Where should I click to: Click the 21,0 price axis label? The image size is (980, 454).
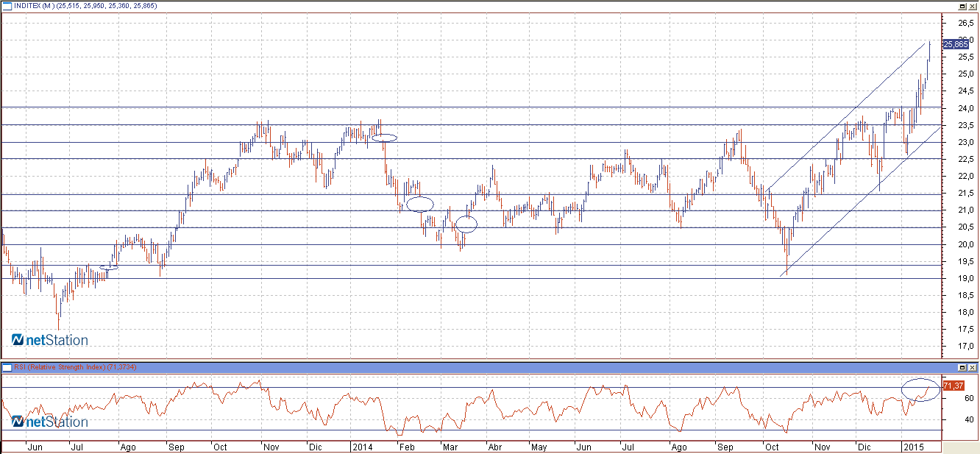[966, 210]
